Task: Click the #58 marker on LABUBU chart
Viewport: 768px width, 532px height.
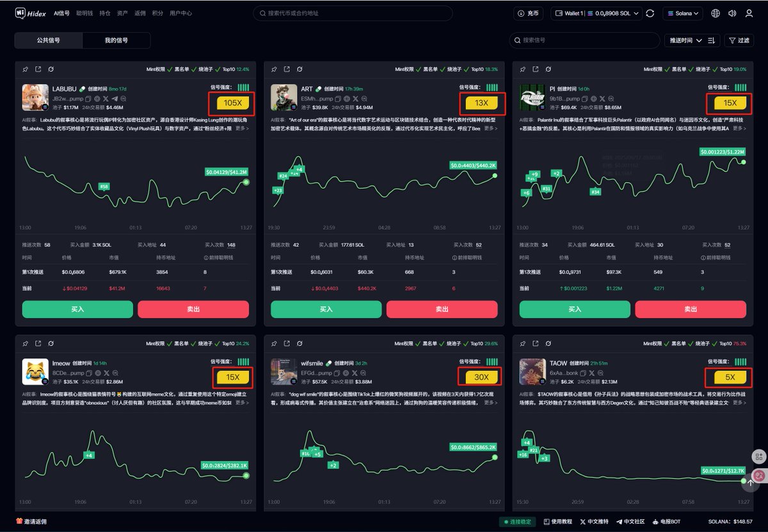Action: click(x=104, y=186)
